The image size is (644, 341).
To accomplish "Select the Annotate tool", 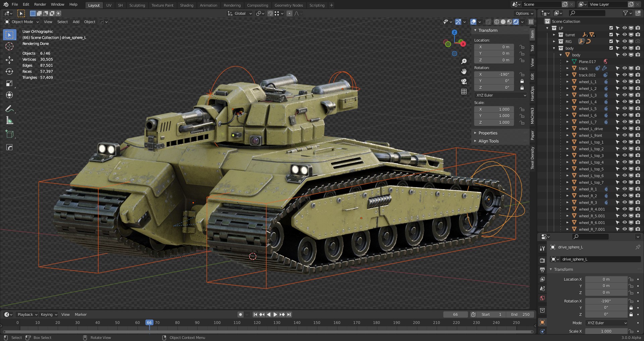I will [9, 109].
